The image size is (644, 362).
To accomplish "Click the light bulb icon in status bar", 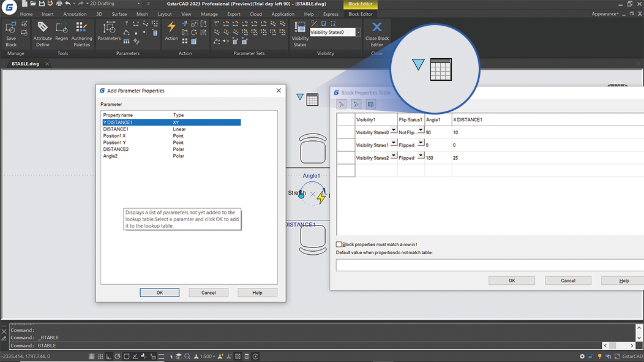I will [x=600, y=356].
